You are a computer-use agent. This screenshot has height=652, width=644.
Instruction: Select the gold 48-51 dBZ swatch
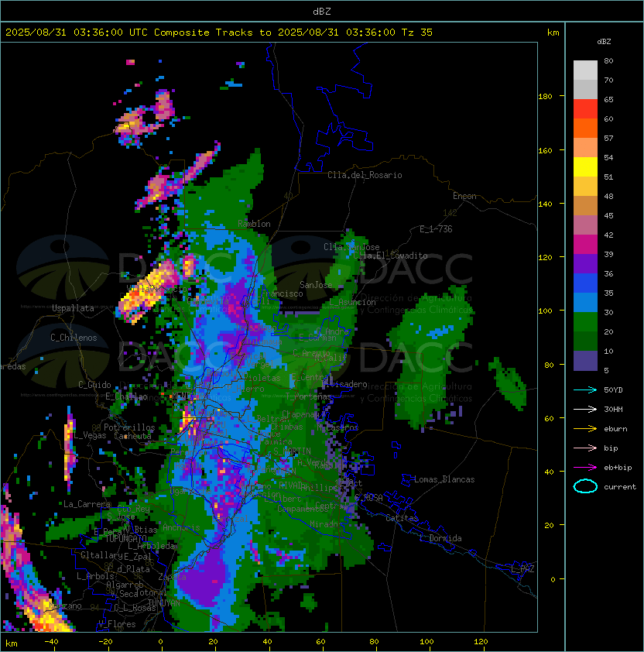585,187
